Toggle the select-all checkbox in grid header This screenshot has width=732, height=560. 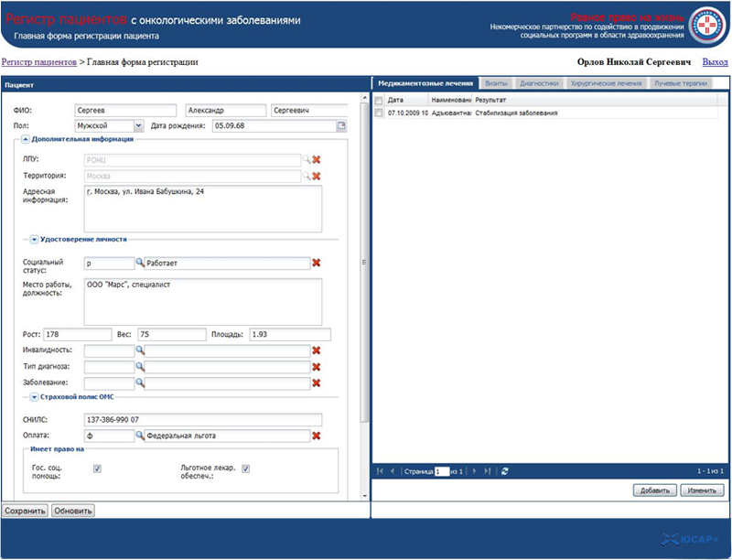(379, 101)
